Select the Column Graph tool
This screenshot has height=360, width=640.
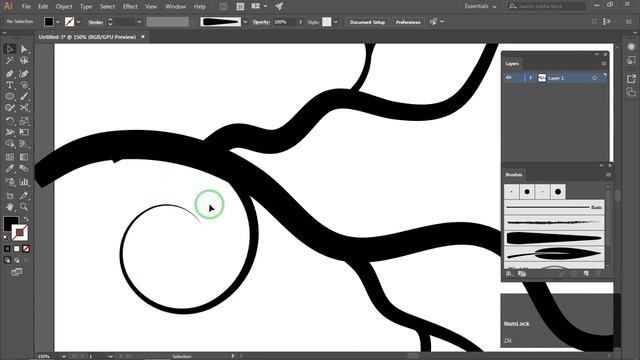point(24,182)
